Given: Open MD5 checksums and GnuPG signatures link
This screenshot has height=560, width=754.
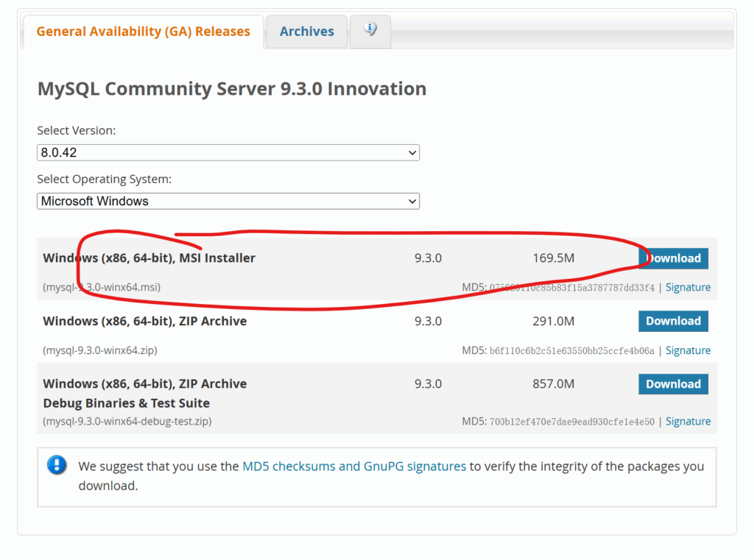Looking at the screenshot, I should click(354, 466).
